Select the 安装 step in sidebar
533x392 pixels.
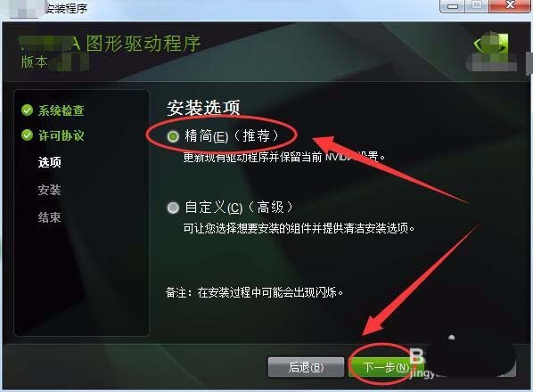coord(50,190)
